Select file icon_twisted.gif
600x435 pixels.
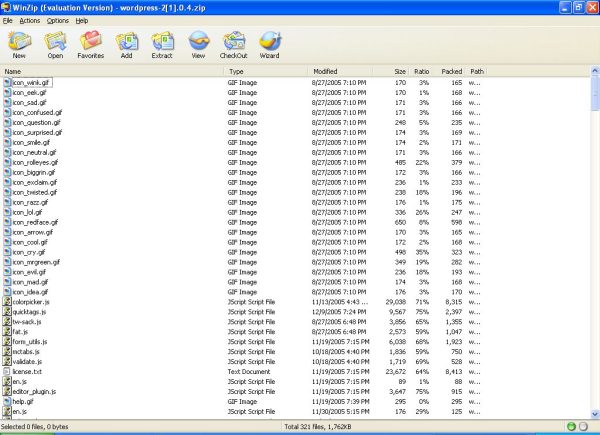[x=34, y=192]
